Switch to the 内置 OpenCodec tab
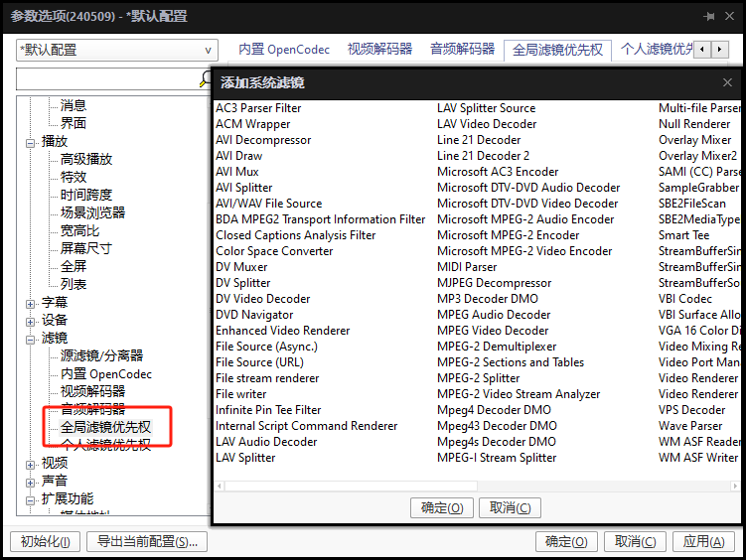This screenshot has height=560, width=746. tap(284, 49)
